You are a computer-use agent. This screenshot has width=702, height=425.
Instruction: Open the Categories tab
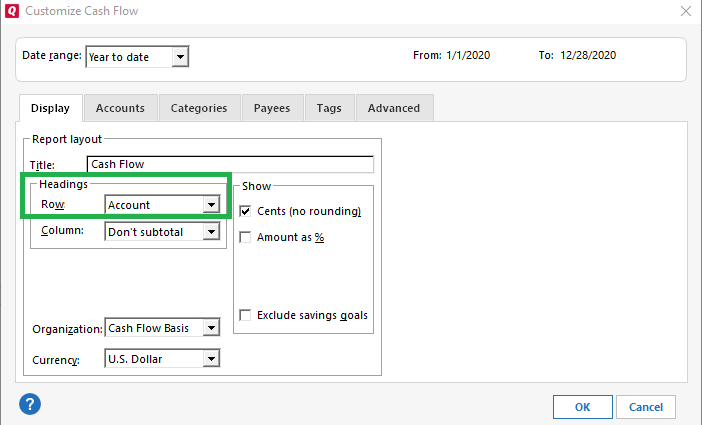click(199, 108)
